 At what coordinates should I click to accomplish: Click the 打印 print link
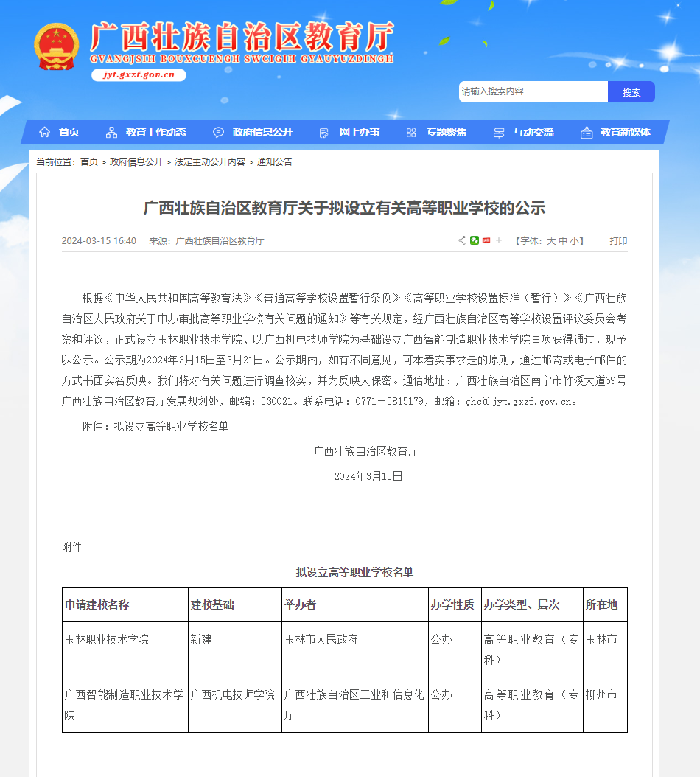point(618,241)
